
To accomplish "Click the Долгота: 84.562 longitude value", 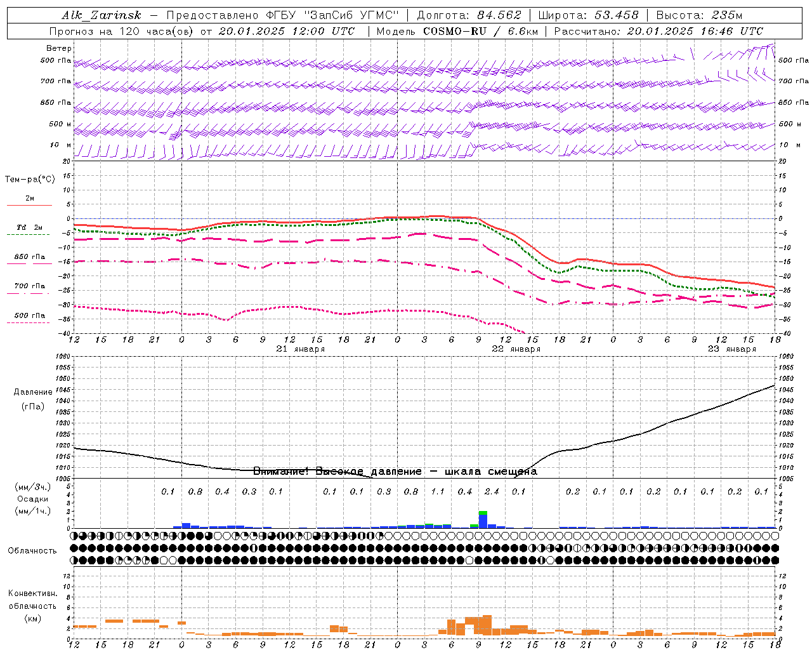I will tap(469, 15).
